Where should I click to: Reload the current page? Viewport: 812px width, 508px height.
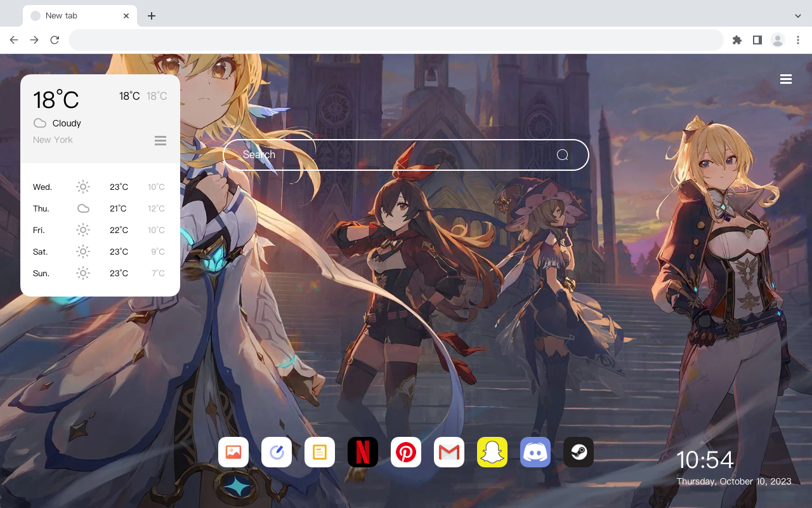click(55, 40)
